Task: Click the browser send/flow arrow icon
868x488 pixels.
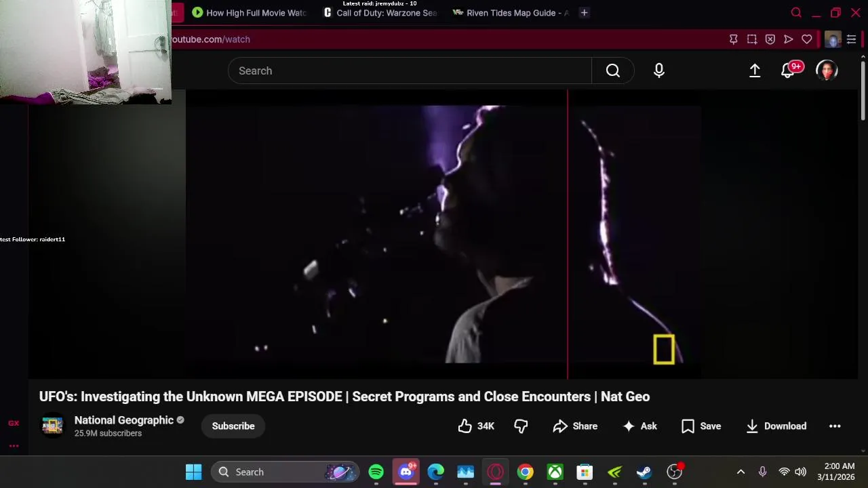Action: (789, 39)
